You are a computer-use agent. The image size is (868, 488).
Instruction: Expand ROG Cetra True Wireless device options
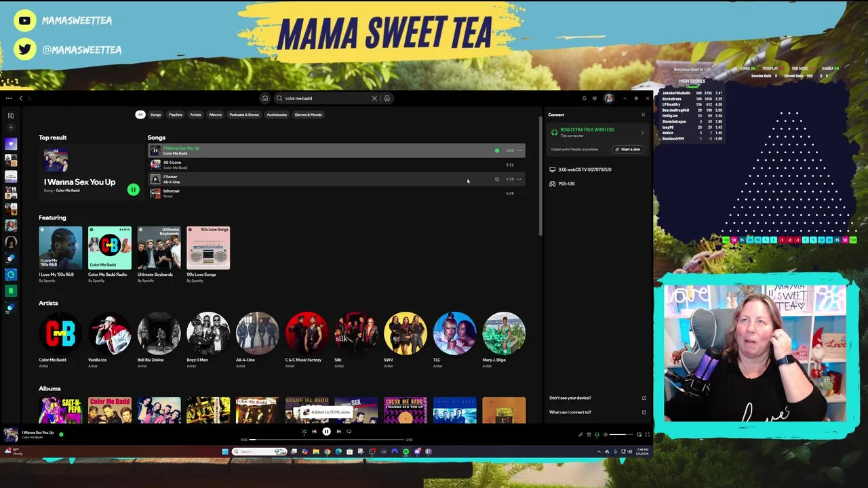point(642,132)
